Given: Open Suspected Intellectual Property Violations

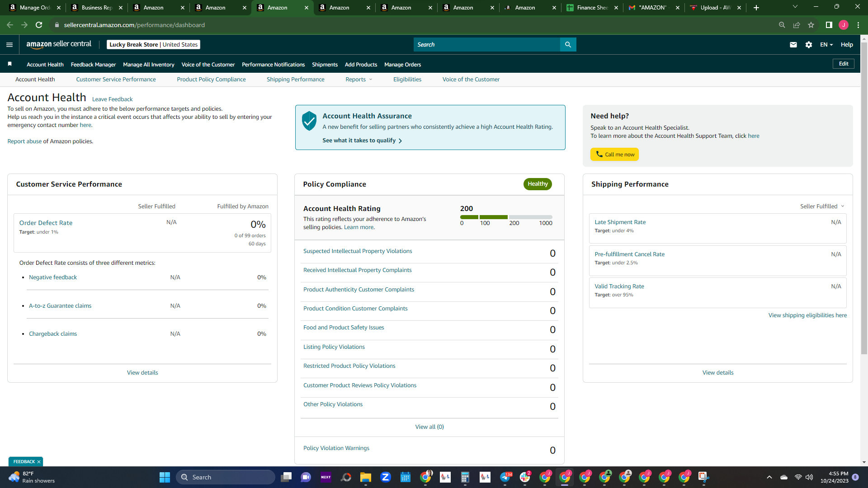Looking at the screenshot, I should click(358, 251).
